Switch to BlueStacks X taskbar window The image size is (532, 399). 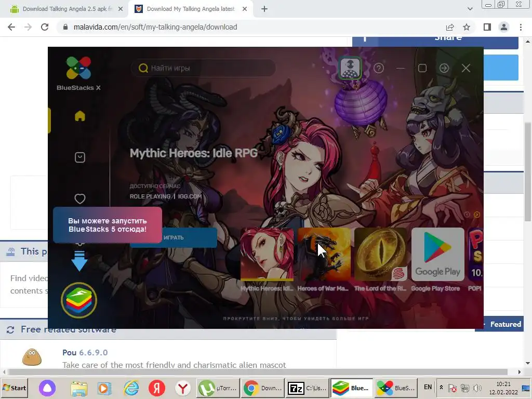(396, 388)
